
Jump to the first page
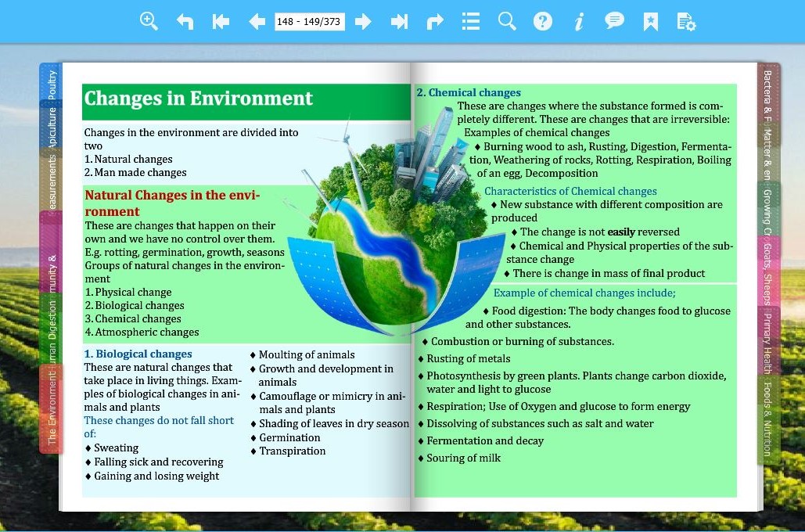pos(221,21)
